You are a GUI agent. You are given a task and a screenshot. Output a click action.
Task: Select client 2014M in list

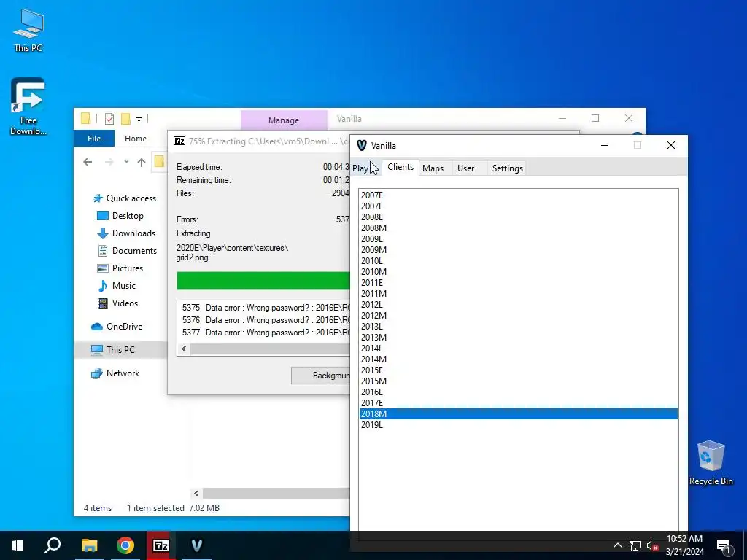pos(519,359)
